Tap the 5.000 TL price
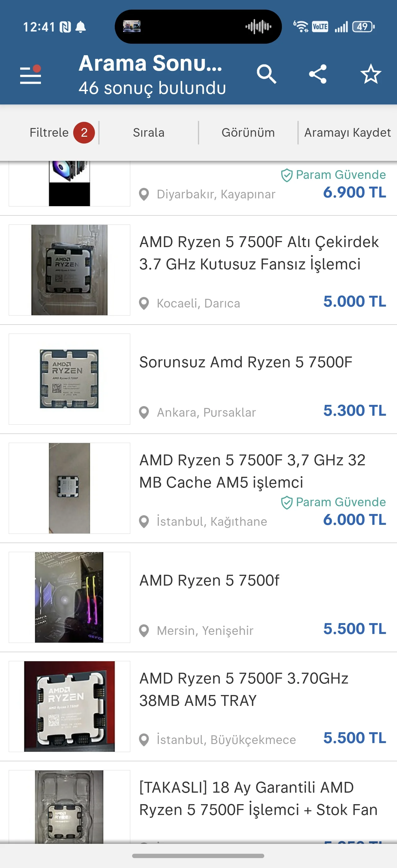This screenshot has height=868, width=397. point(355,301)
